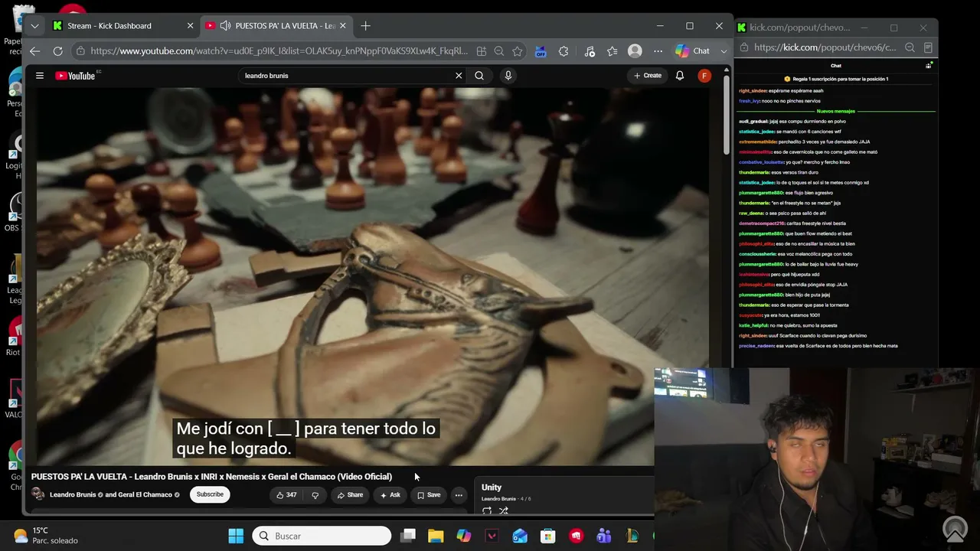This screenshot has height=551, width=980.
Task: Clear the YouTube search box text
Action: tap(459, 76)
